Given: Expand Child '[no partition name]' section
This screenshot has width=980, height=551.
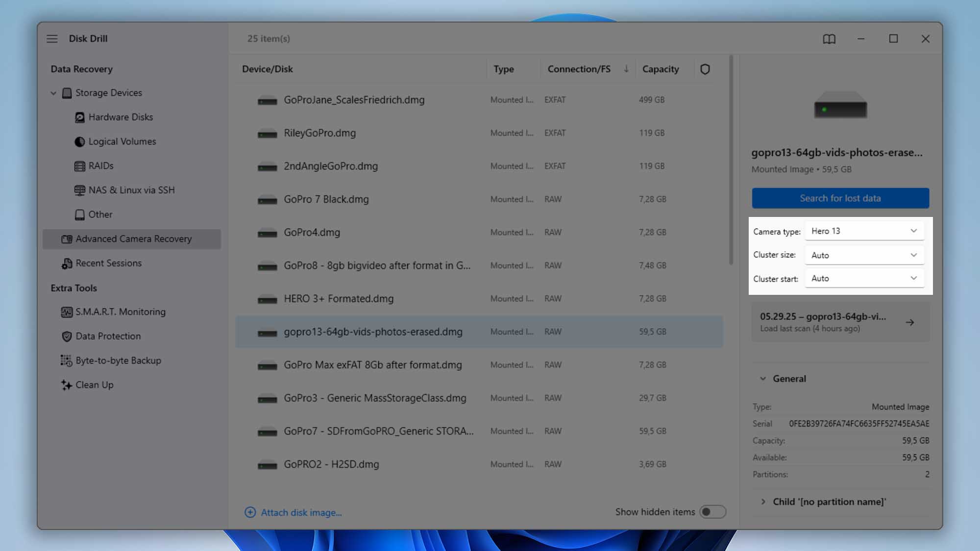Looking at the screenshot, I should tap(763, 502).
